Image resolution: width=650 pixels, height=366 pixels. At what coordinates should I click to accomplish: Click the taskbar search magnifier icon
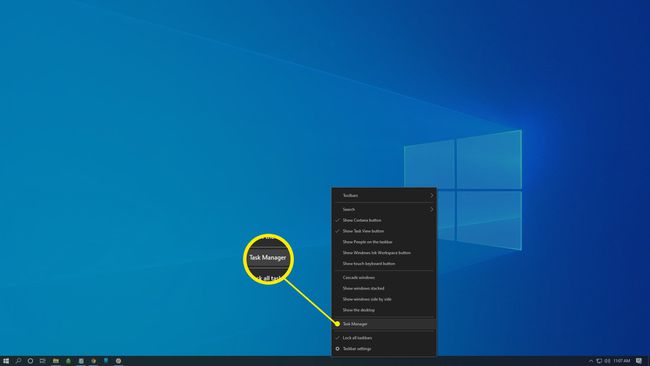point(18,361)
